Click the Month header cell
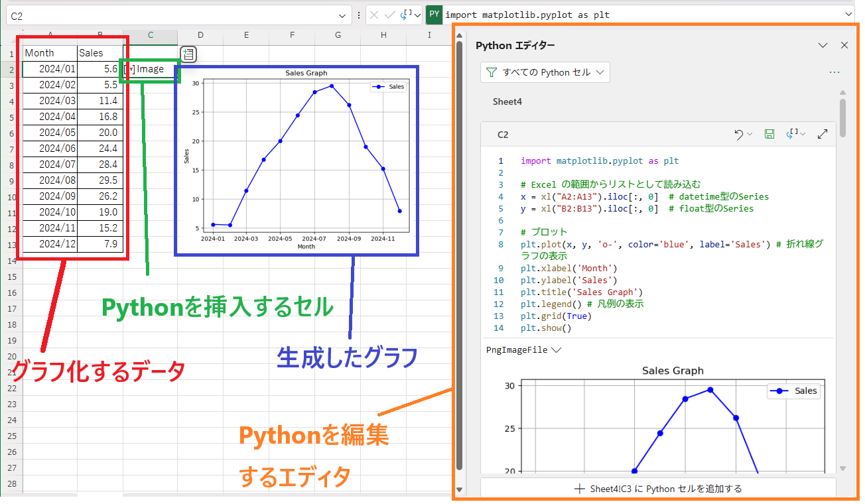 [50, 53]
